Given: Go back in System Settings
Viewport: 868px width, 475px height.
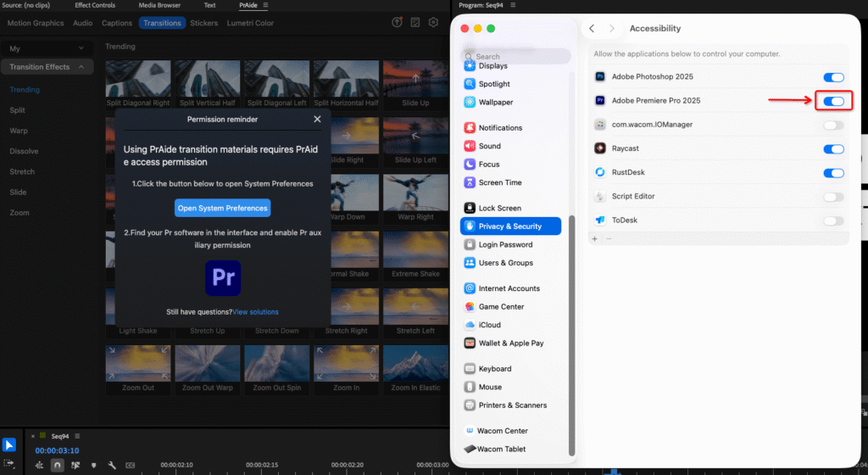Looking at the screenshot, I should (x=592, y=28).
